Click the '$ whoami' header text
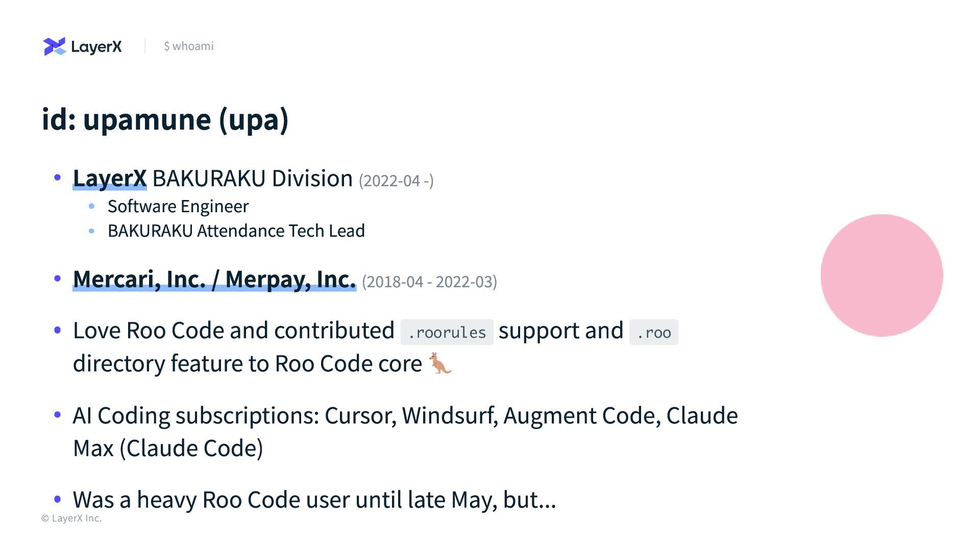Screen dimensions: 980x551 click(189, 46)
